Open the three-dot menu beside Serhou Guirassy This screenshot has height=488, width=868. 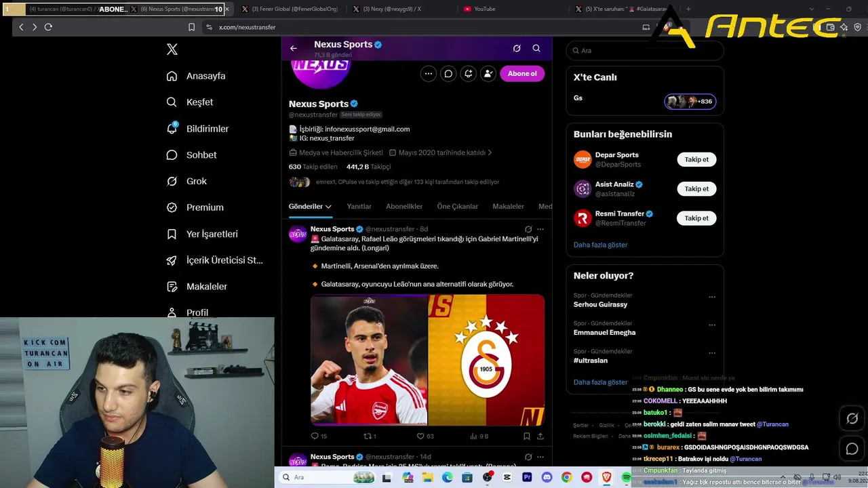click(712, 297)
